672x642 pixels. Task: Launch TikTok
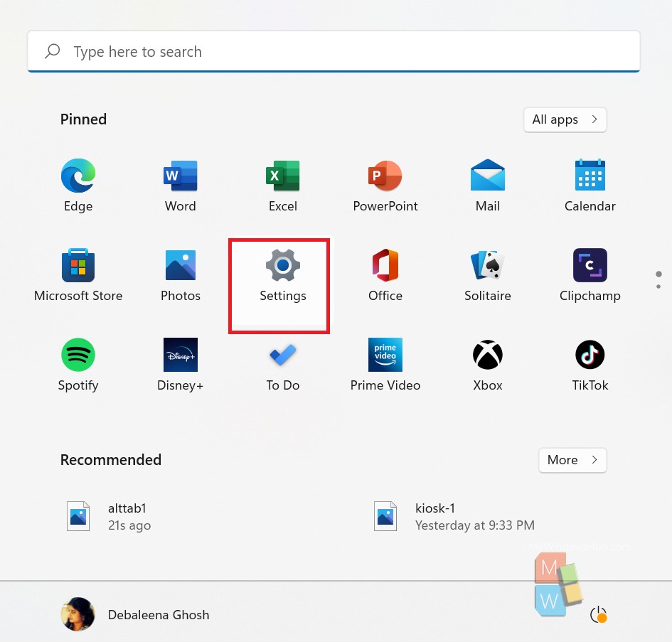pyautogui.click(x=590, y=365)
